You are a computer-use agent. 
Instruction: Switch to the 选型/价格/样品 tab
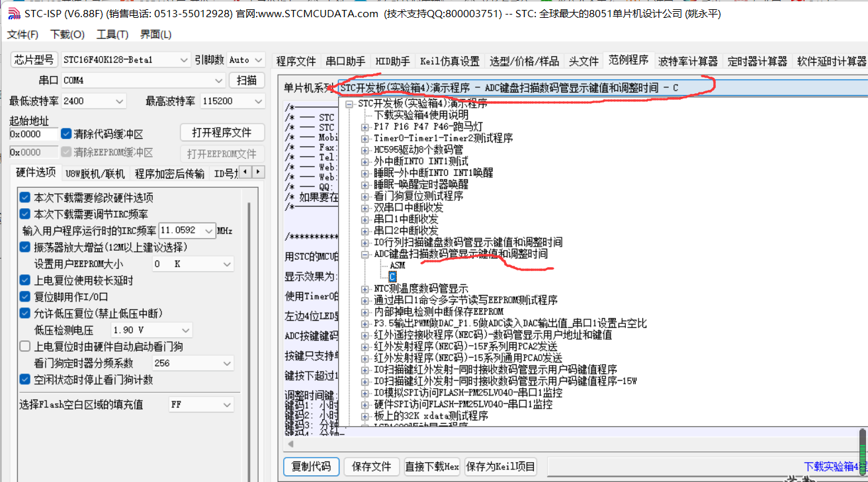tap(524, 61)
